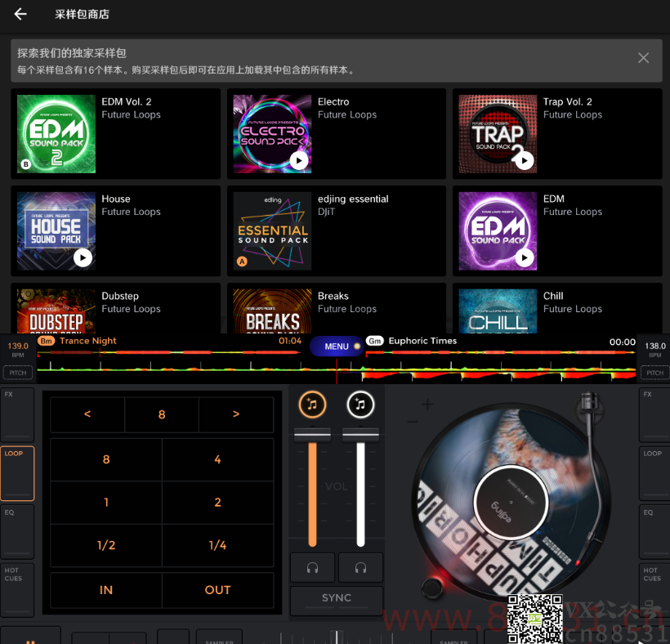670x644 pixels.
Task: Toggle left deck headphone pre-listen
Action: (x=312, y=567)
